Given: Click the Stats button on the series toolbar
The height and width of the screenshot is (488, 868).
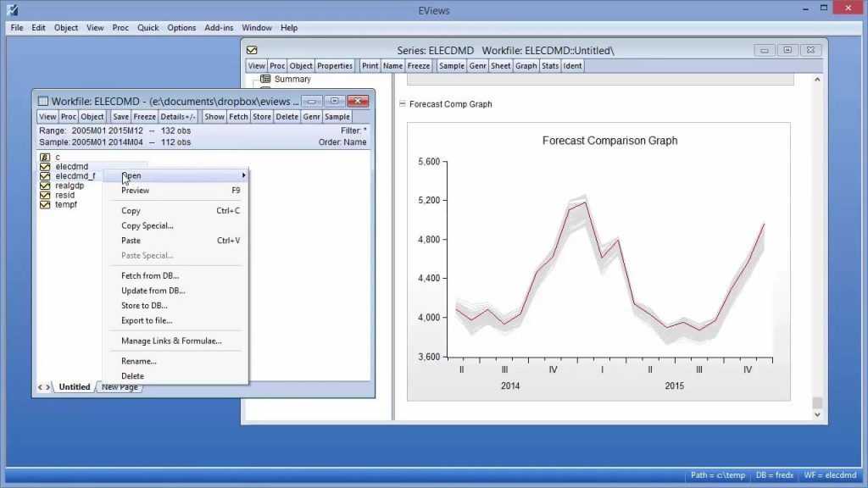Looking at the screenshot, I should [551, 65].
